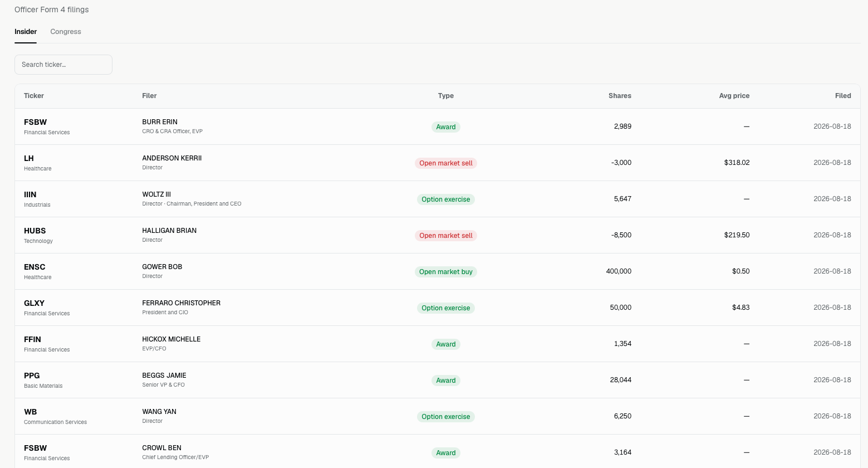Open the Congress tab
868x468 pixels.
pos(66,32)
